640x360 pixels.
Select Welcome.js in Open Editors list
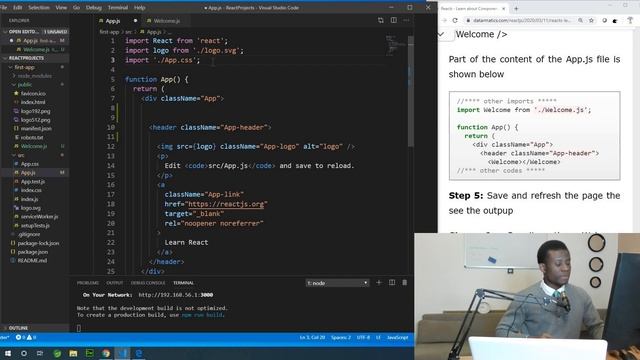coord(35,49)
